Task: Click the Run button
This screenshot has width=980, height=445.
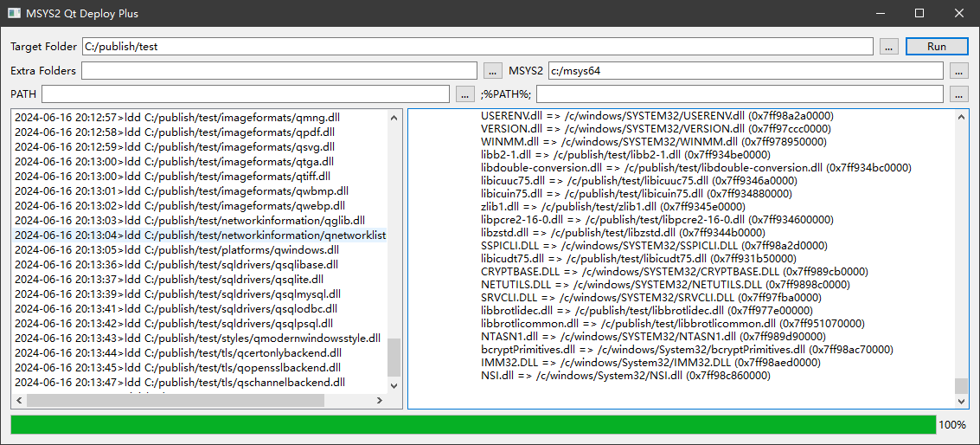Action: click(936, 46)
